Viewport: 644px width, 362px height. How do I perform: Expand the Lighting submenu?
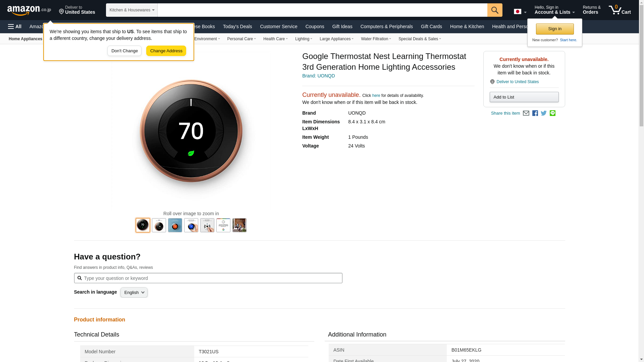tap(303, 39)
